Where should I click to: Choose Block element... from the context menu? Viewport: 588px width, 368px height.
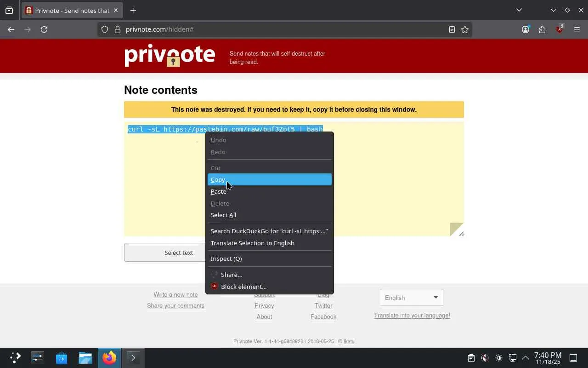pos(269,287)
